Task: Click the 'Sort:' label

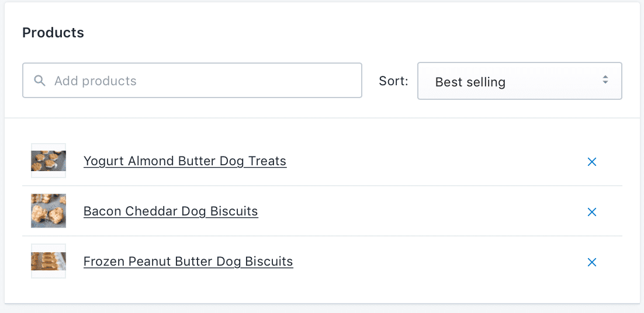Action: [393, 81]
